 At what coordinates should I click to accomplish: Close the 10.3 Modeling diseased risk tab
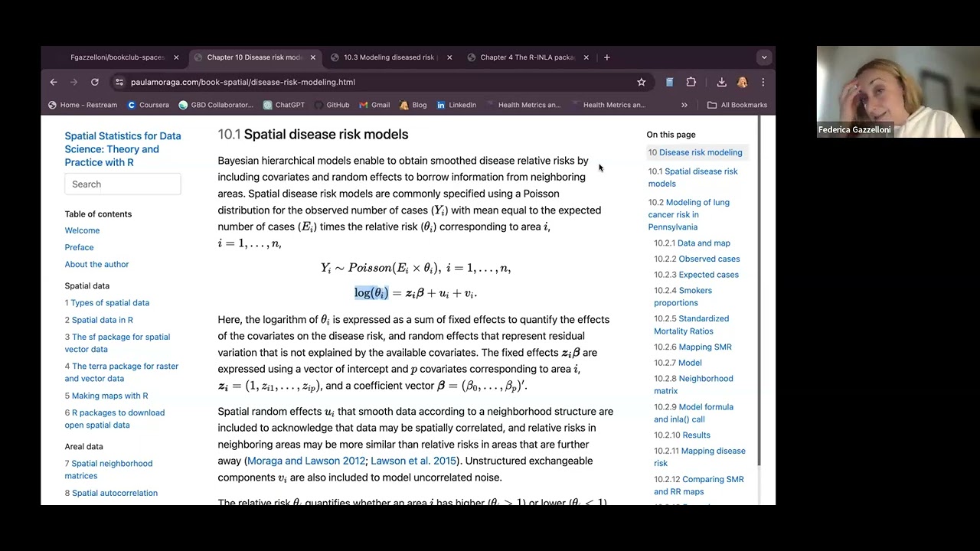point(449,57)
